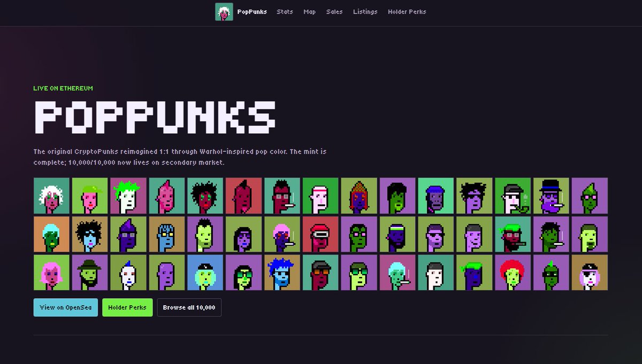
Task: Select light purple punk with short grey hair
Action: pyautogui.click(x=475, y=234)
